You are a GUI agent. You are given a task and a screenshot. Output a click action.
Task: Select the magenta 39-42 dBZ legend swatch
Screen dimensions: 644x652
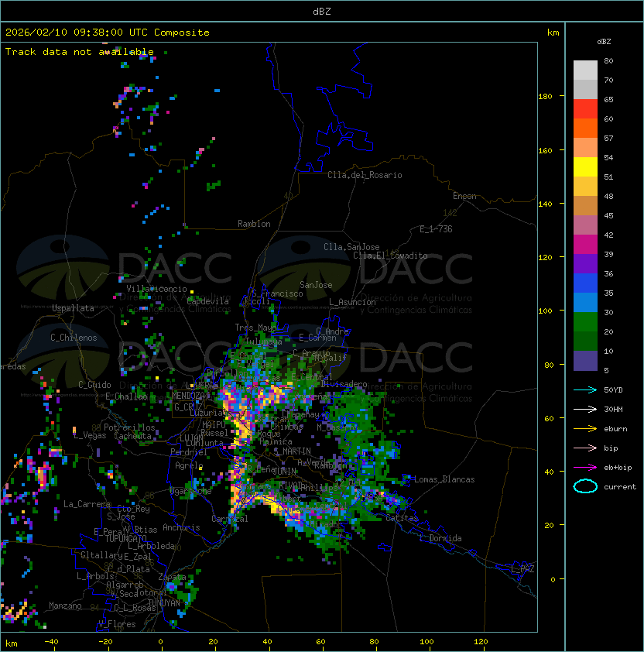click(585, 245)
